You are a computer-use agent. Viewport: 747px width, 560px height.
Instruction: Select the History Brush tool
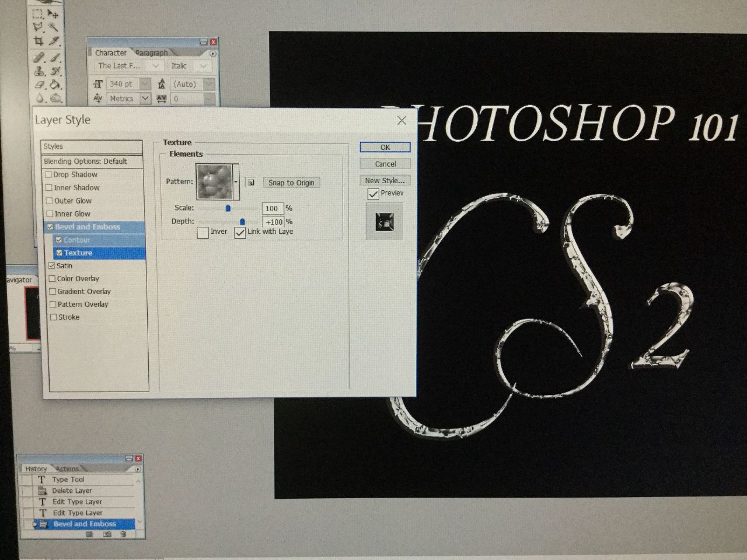55,71
